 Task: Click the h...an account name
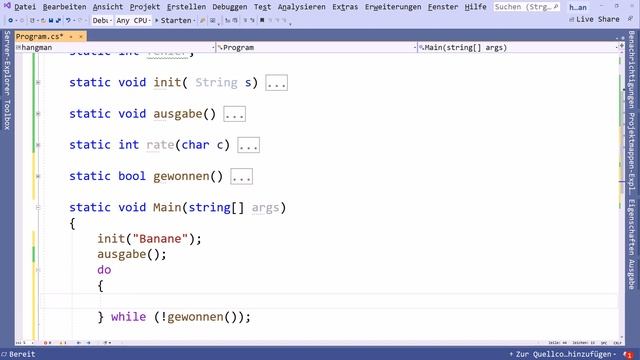point(578,7)
